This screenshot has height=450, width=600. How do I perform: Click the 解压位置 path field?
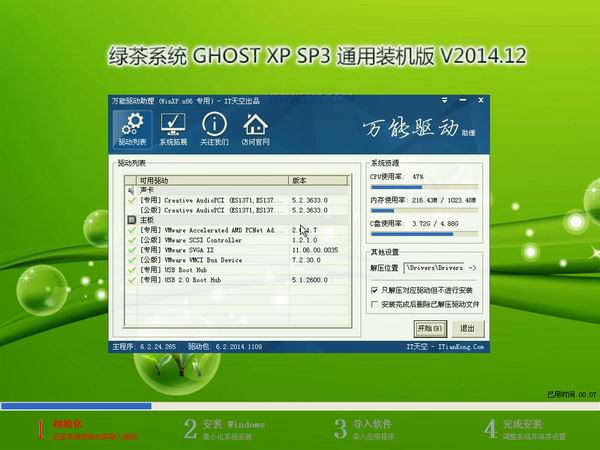(435, 268)
